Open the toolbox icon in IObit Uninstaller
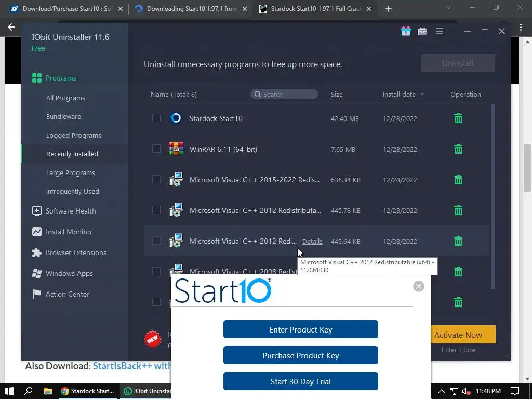Viewport: 532px width, 399px height. click(422, 32)
